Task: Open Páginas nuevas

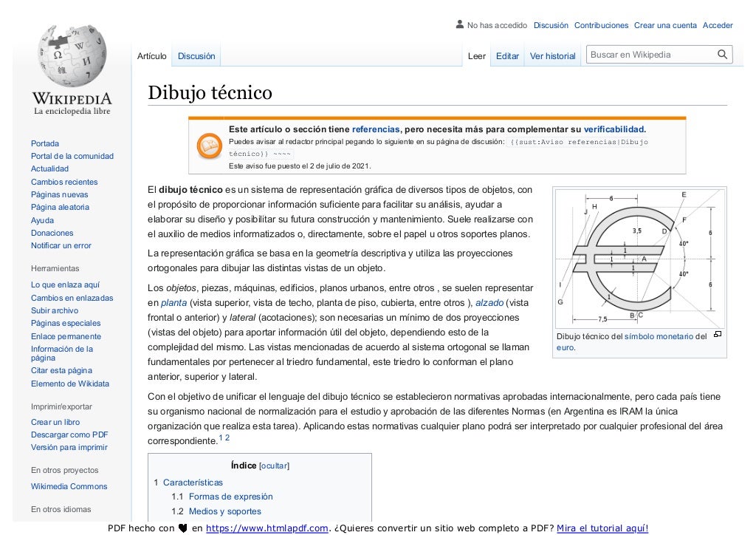Action: (x=59, y=194)
